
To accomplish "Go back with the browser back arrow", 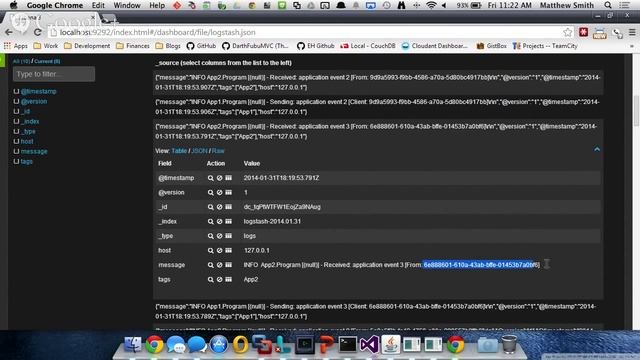I will click(9, 32).
